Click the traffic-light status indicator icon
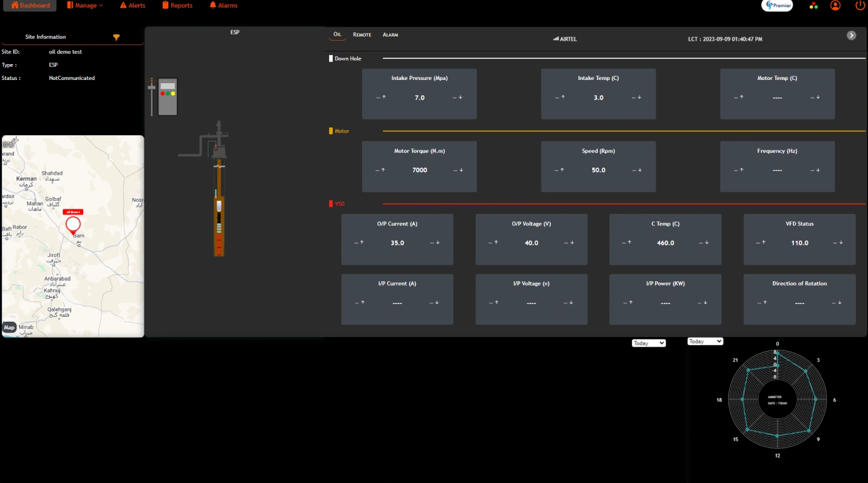The height and width of the screenshot is (483, 868). coord(813,6)
